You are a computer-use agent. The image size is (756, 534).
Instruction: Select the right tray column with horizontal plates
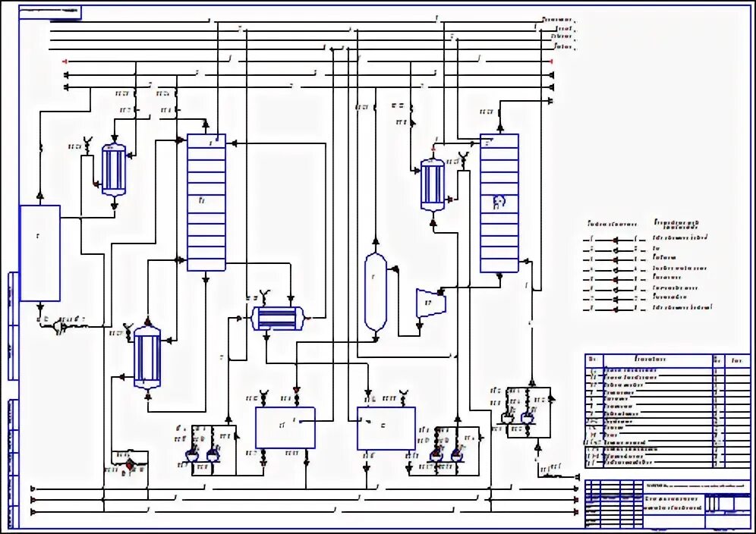pyautogui.click(x=499, y=203)
